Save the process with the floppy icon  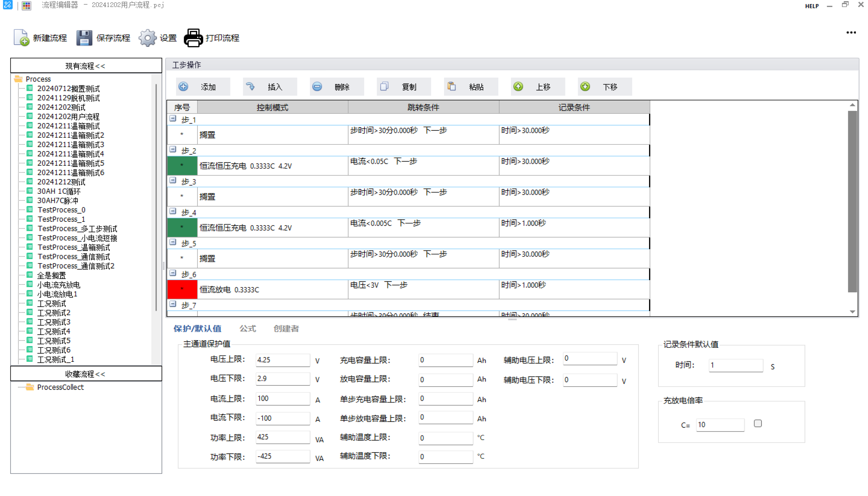[84, 38]
